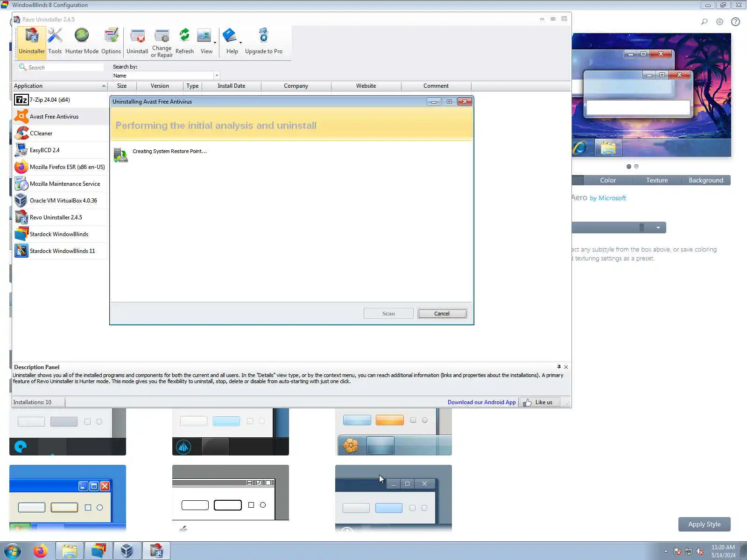Select the EasyBCD 2.4 entry
The height and width of the screenshot is (560, 747).
[61, 150]
